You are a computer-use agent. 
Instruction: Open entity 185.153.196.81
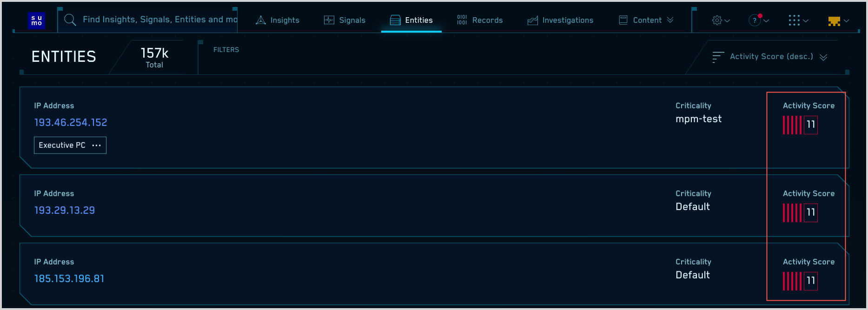tap(69, 278)
